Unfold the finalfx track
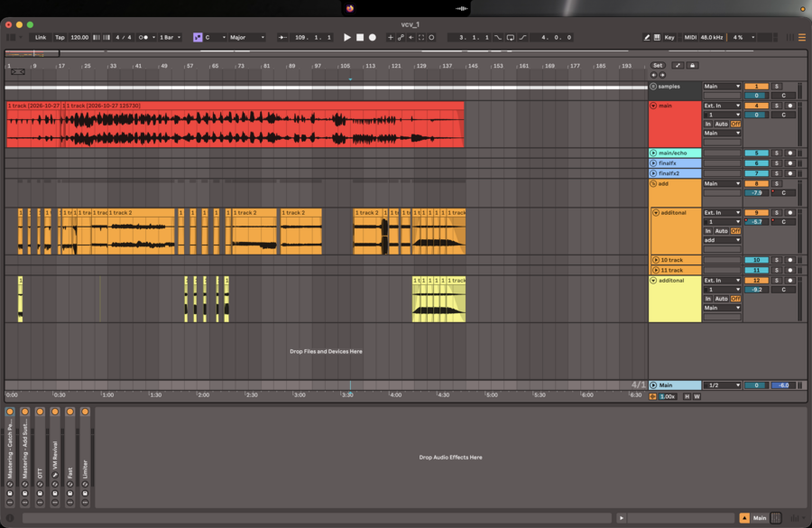Viewport: 812px width, 528px height. (653, 163)
